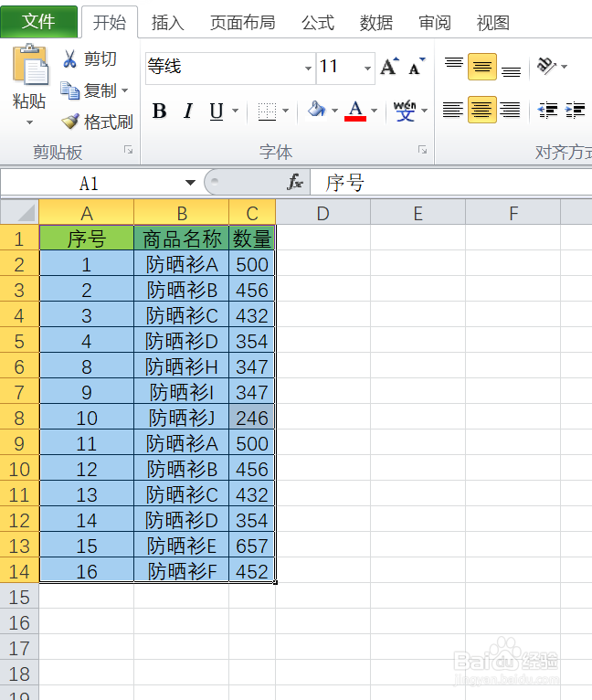
Task: Align text to the right
Action: coord(510,110)
